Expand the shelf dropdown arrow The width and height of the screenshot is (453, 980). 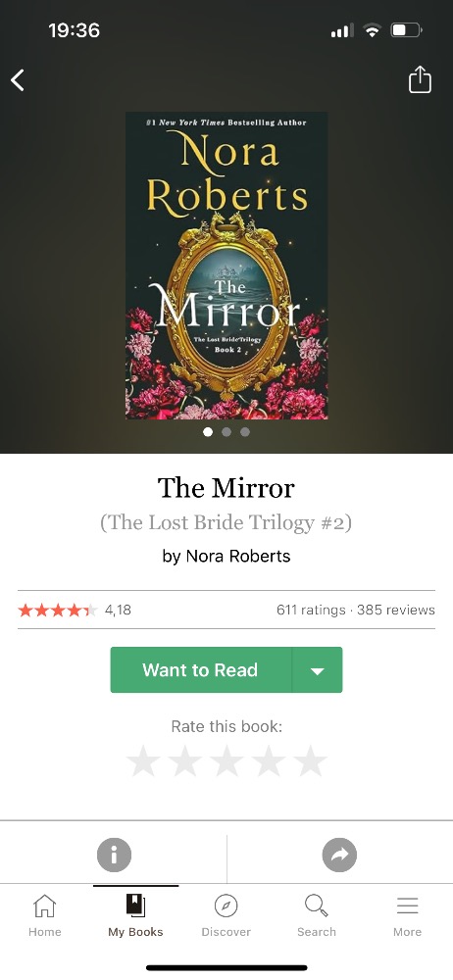318,670
